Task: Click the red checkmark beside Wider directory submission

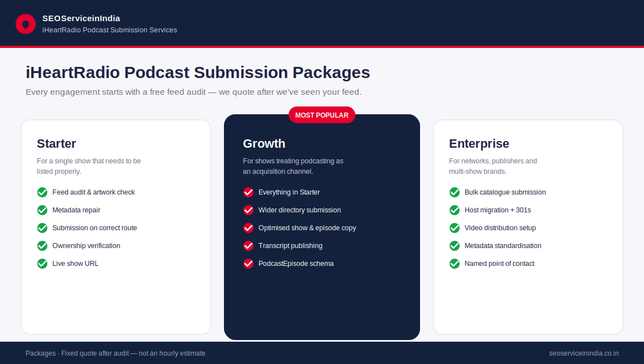Action: pos(248,210)
